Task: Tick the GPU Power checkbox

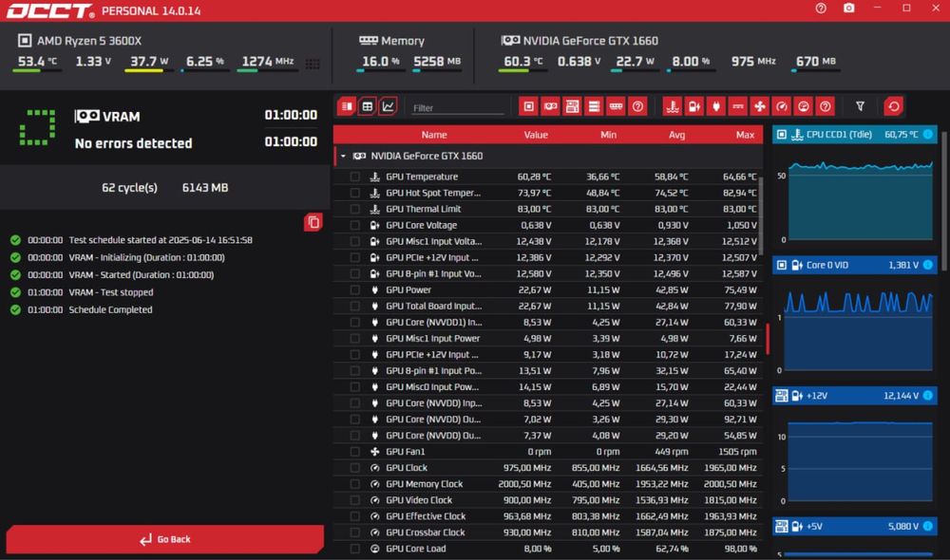Action: 355,290
